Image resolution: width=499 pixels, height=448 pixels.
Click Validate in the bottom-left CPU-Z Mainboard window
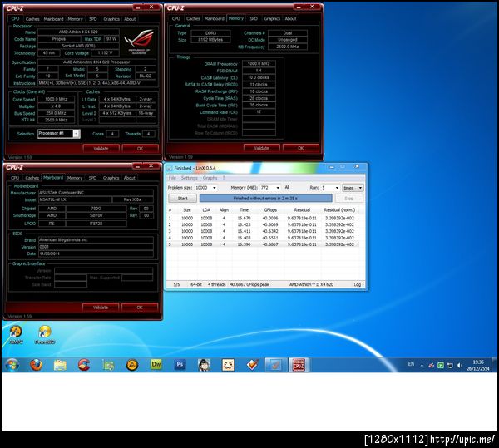coord(101,308)
